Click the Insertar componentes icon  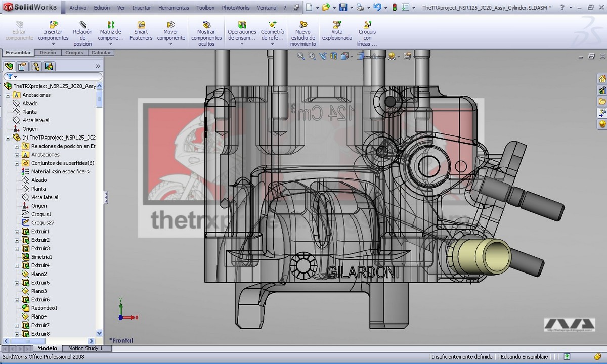pyautogui.click(x=53, y=24)
